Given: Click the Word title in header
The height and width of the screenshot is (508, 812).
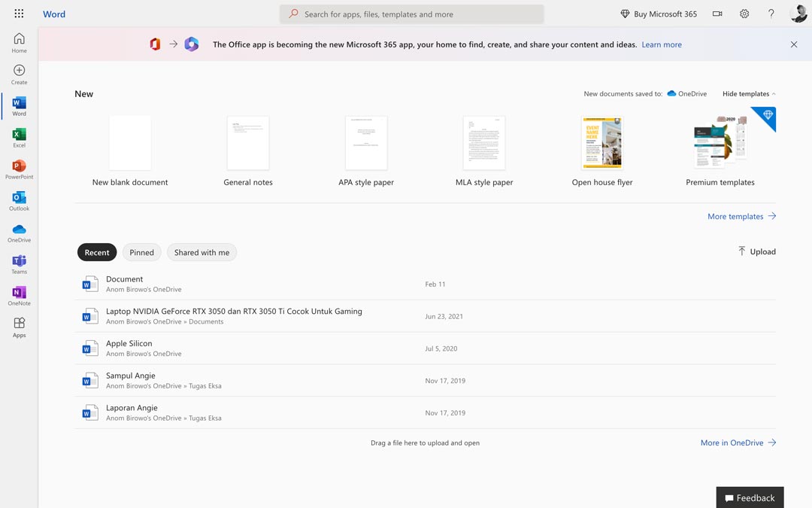Looking at the screenshot, I should click(54, 14).
